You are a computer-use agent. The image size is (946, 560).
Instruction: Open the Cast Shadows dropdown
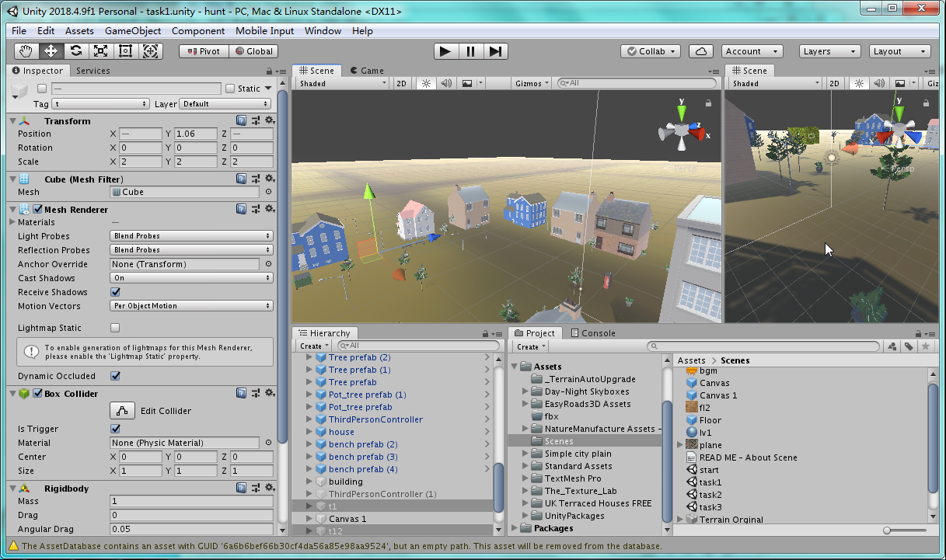191,278
